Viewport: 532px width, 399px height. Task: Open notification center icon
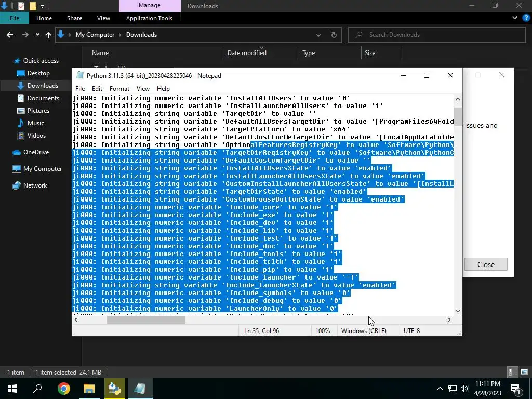coord(515,389)
